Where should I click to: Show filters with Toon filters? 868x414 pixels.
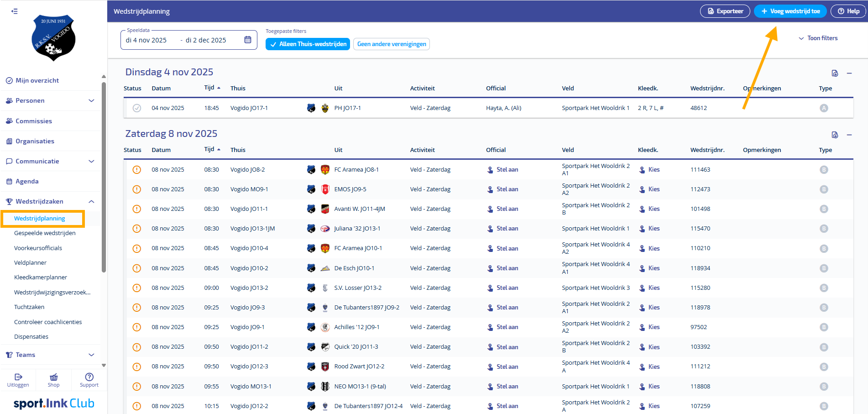[x=818, y=38]
